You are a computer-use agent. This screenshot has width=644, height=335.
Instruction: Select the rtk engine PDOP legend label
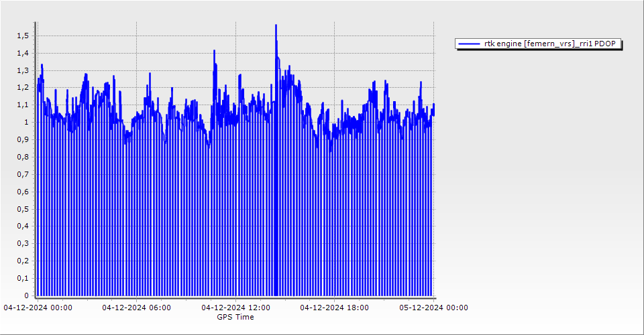pyautogui.click(x=553, y=44)
